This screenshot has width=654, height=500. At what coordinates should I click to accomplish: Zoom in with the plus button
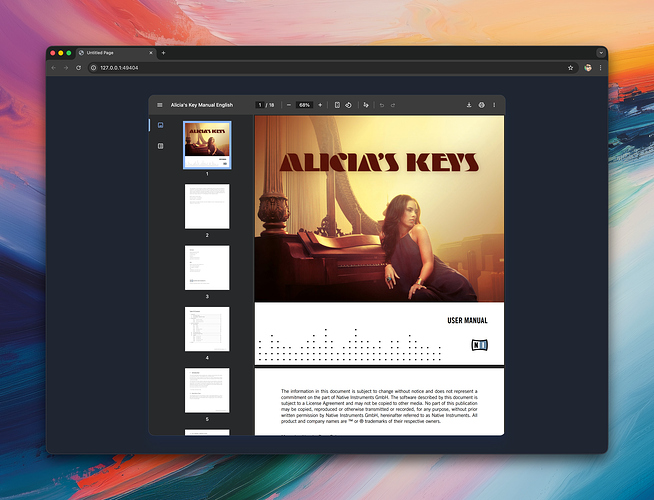point(320,105)
